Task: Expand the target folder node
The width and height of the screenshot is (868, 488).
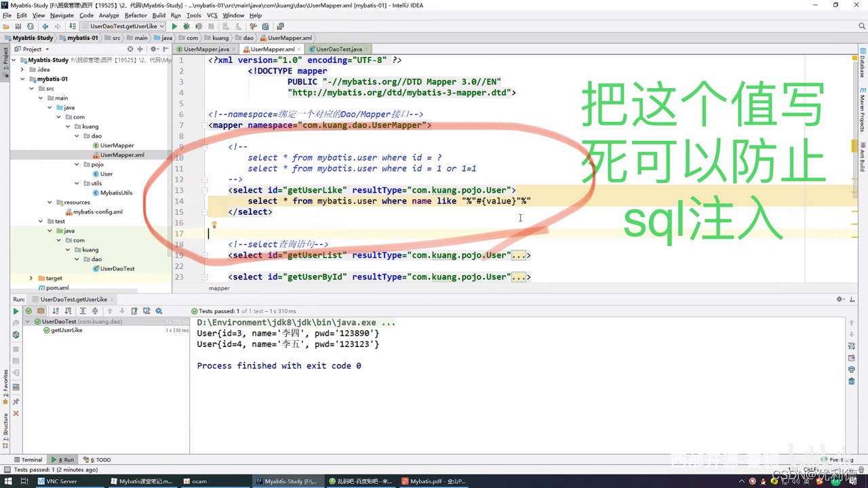Action: tap(31, 278)
